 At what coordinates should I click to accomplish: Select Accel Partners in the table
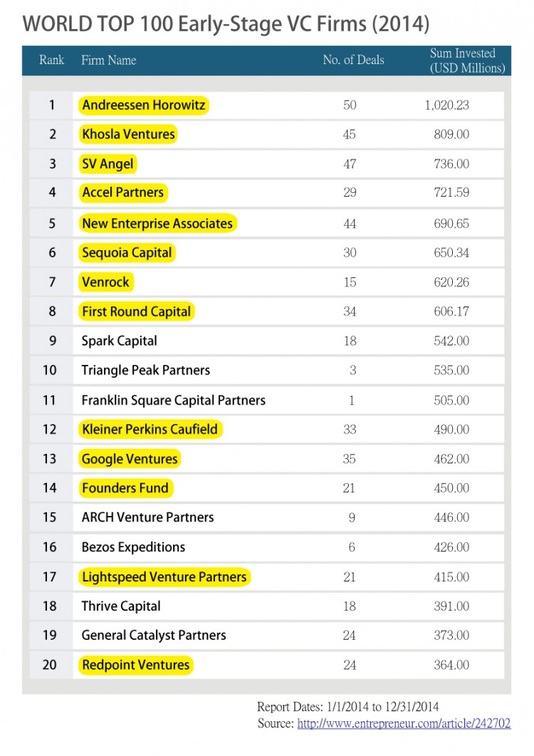122,192
